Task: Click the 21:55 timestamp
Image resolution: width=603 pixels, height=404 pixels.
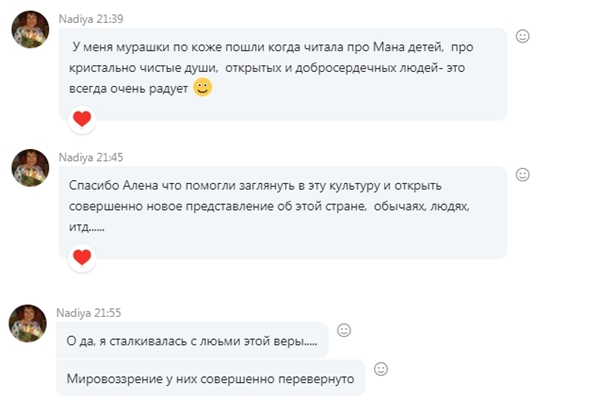Action: pyautogui.click(x=110, y=312)
